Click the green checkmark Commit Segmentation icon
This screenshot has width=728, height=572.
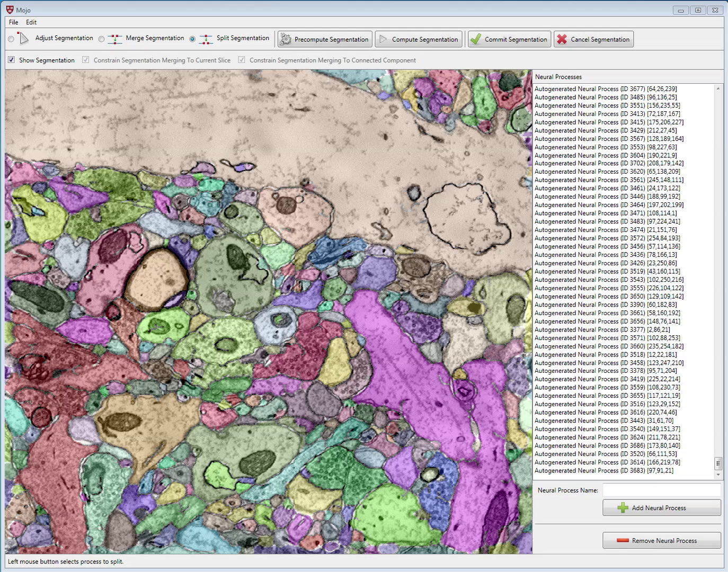coord(475,39)
